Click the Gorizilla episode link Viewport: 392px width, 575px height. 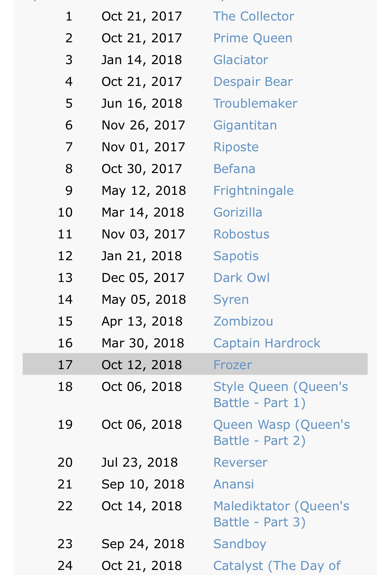point(238,213)
